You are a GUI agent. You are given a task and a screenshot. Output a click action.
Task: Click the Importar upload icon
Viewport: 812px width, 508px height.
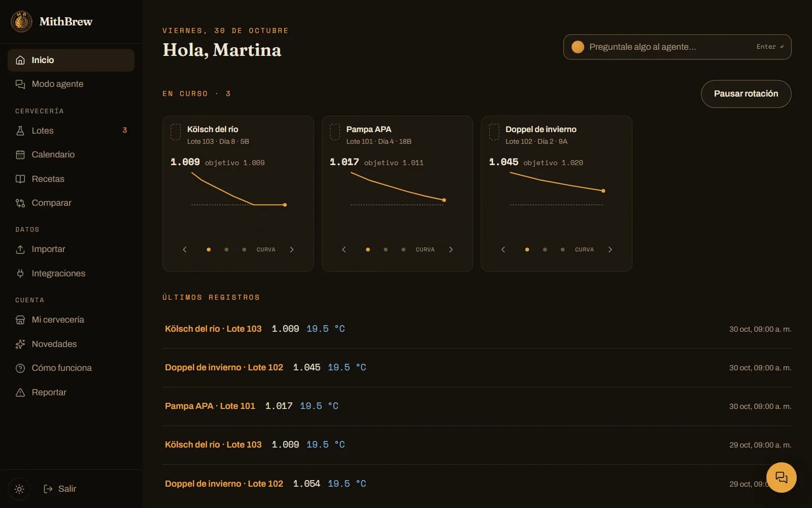(20, 249)
